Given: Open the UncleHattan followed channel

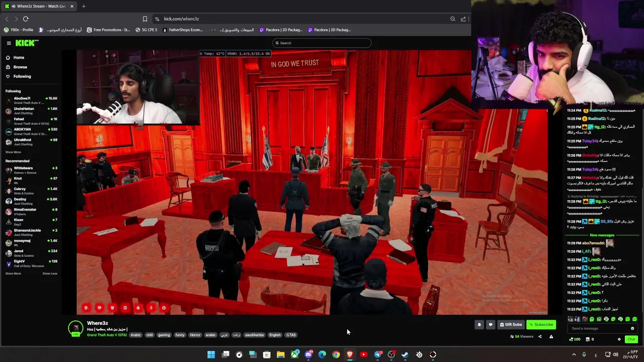Looking at the screenshot, I should click(31, 111).
